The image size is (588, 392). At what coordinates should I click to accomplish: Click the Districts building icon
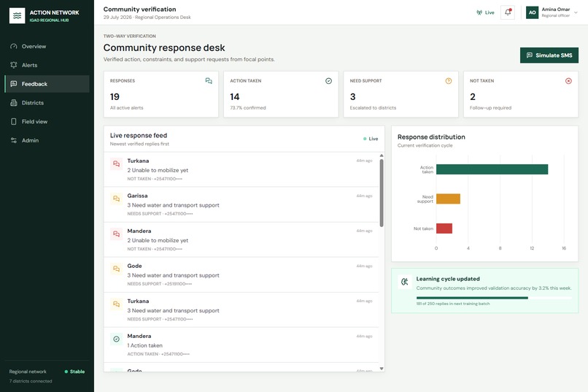pos(14,102)
